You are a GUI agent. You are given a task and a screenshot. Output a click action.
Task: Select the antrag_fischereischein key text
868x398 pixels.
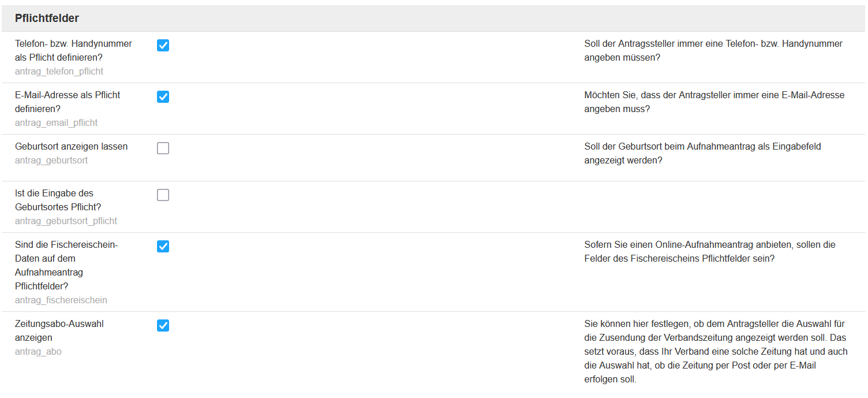point(61,300)
